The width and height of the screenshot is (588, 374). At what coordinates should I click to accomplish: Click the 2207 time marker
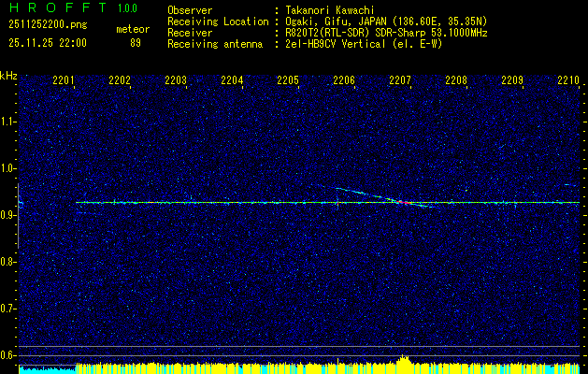pyautogui.click(x=400, y=79)
